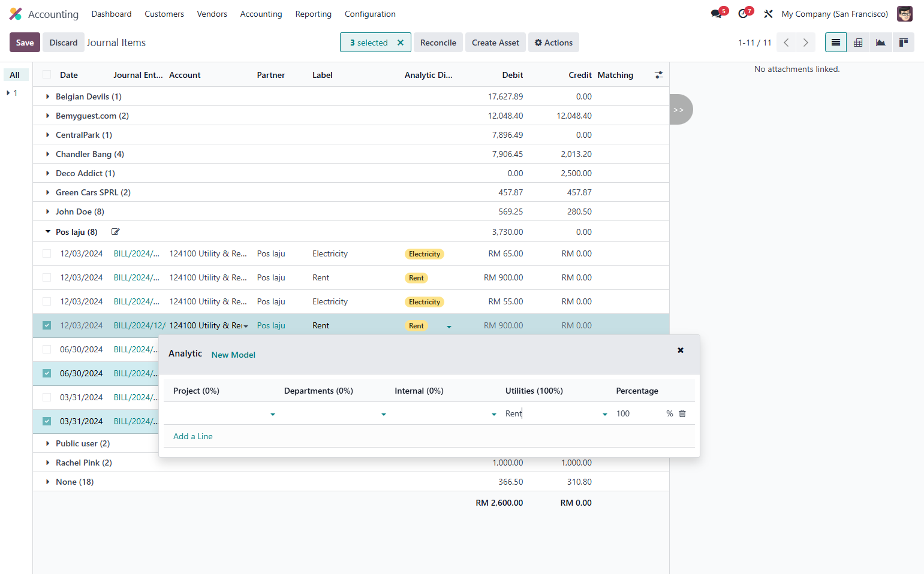
Task: Edit the Pos laju group partner
Action: (116, 232)
